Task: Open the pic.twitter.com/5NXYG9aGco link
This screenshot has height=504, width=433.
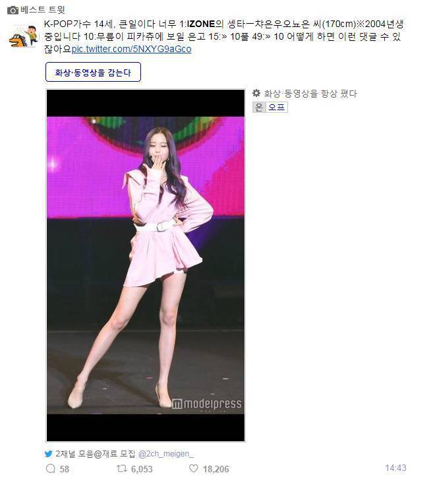Action: point(131,49)
